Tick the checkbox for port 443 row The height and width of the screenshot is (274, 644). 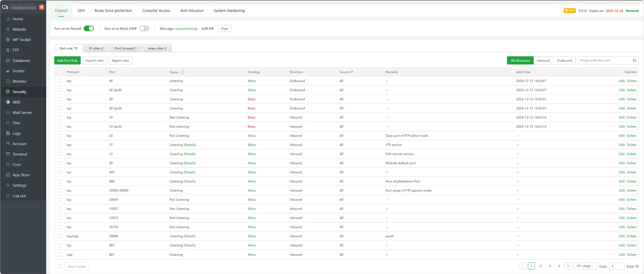(x=59, y=172)
